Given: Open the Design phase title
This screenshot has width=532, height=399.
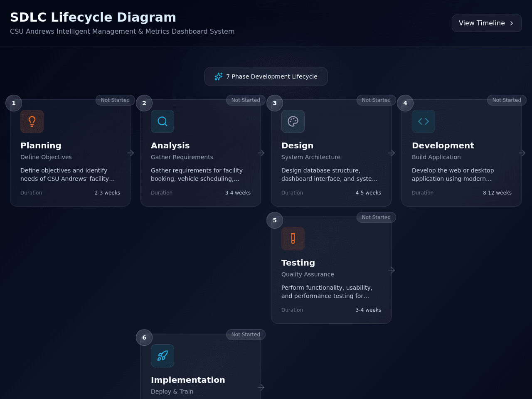Looking at the screenshot, I should [298, 145].
